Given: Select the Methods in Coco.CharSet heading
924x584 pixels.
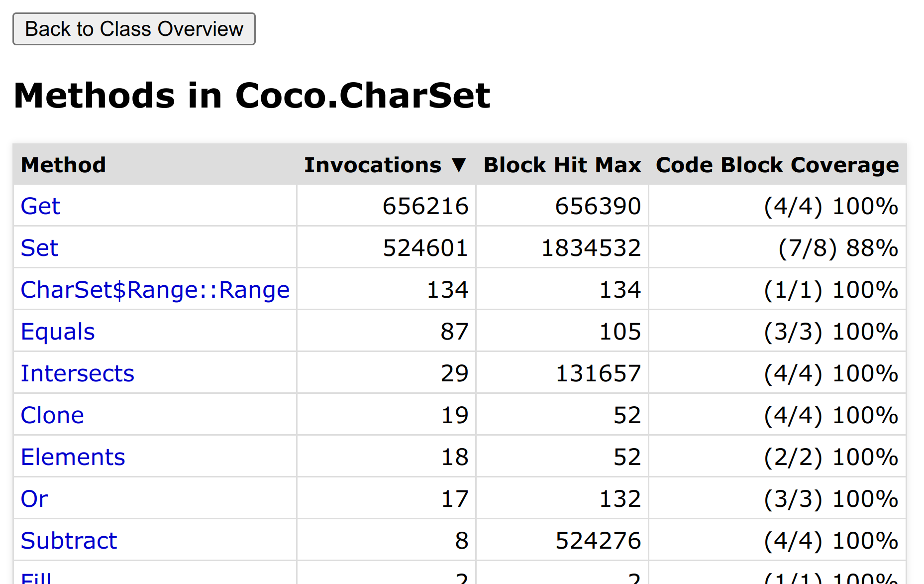Looking at the screenshot, I should tap(252, 95).
